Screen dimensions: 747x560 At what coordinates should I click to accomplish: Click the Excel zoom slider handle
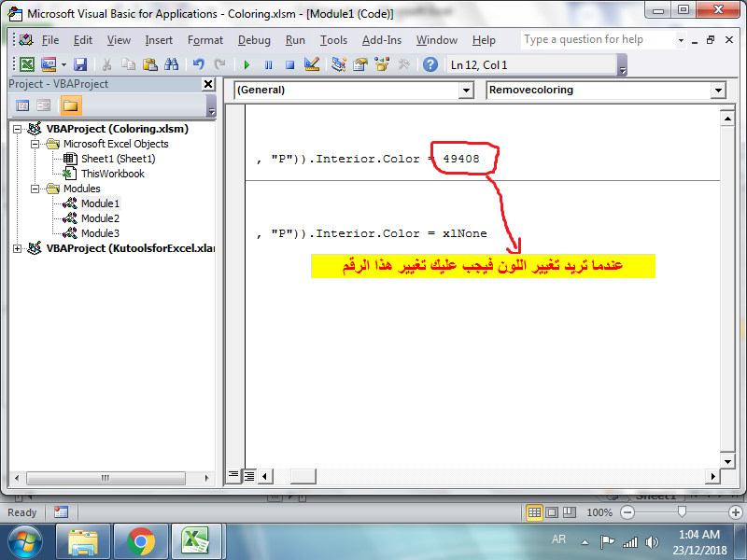click(682, 511)
